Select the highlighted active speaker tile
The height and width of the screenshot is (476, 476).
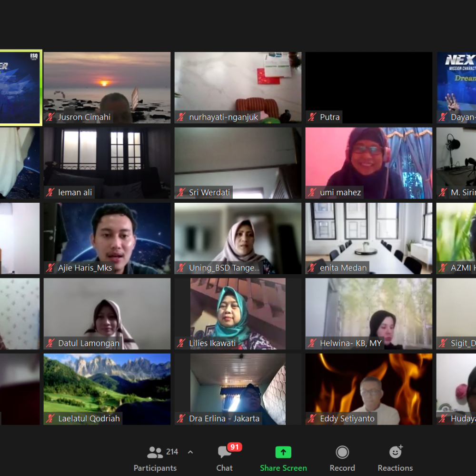20,88
